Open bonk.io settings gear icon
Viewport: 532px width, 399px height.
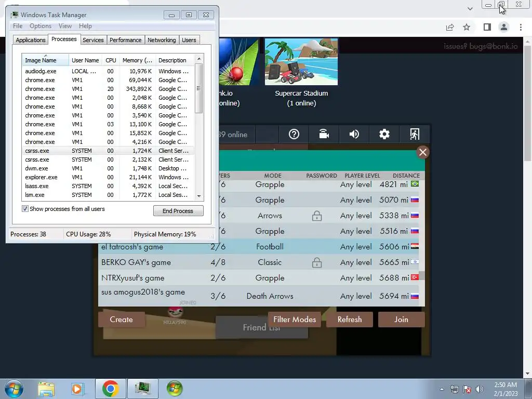pos(384,135)
